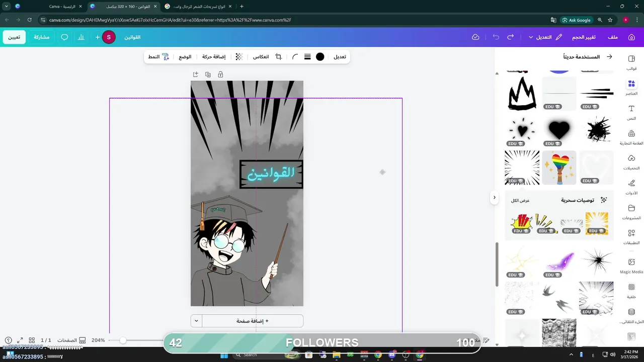The width and height of the screenshot is (644, 362).
Task: Open the analytics bar chart icon
Action: [81, 37]
